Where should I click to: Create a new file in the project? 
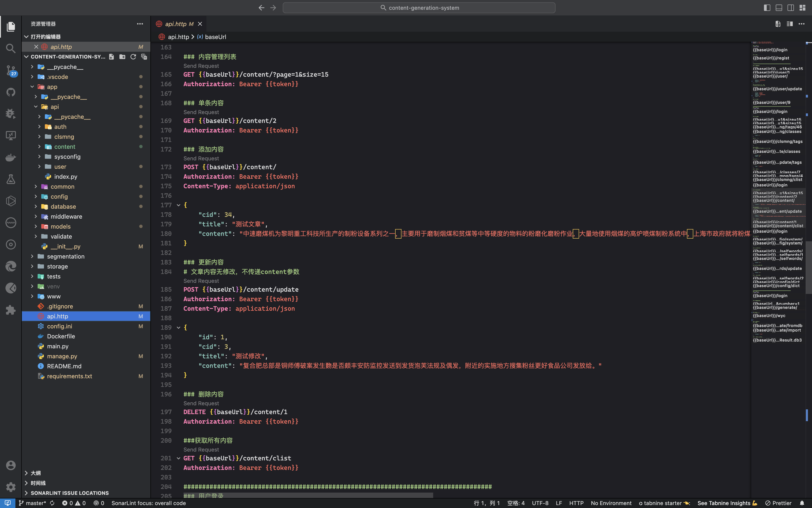point(111,57)
